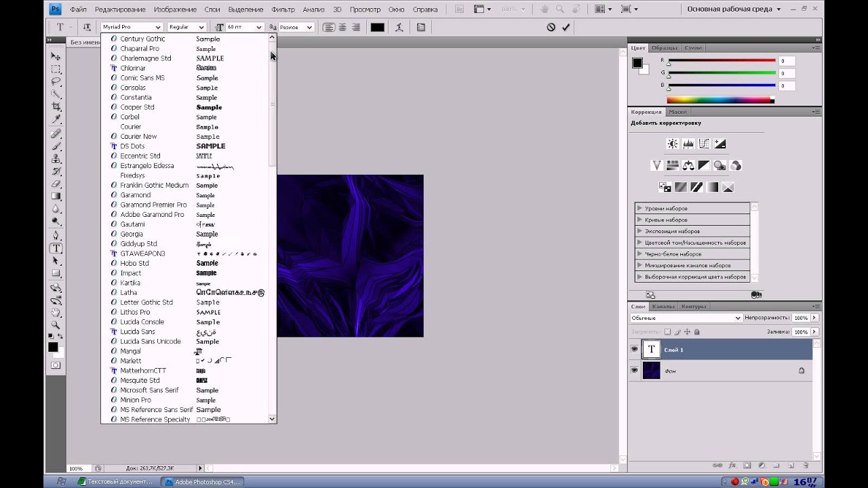868x488 pixels.
Task: Click the text color swatch in options bar
Action: (378, 27)
